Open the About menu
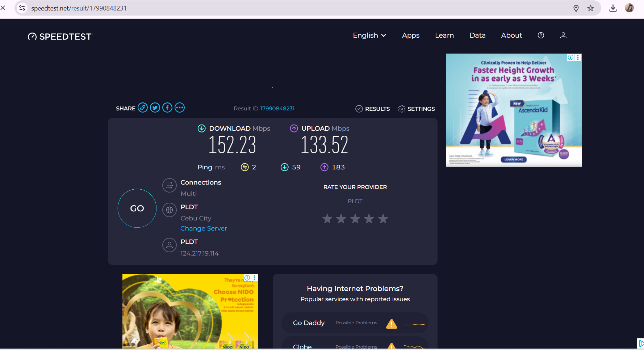 pyautogui.click(x=512, y=35)
